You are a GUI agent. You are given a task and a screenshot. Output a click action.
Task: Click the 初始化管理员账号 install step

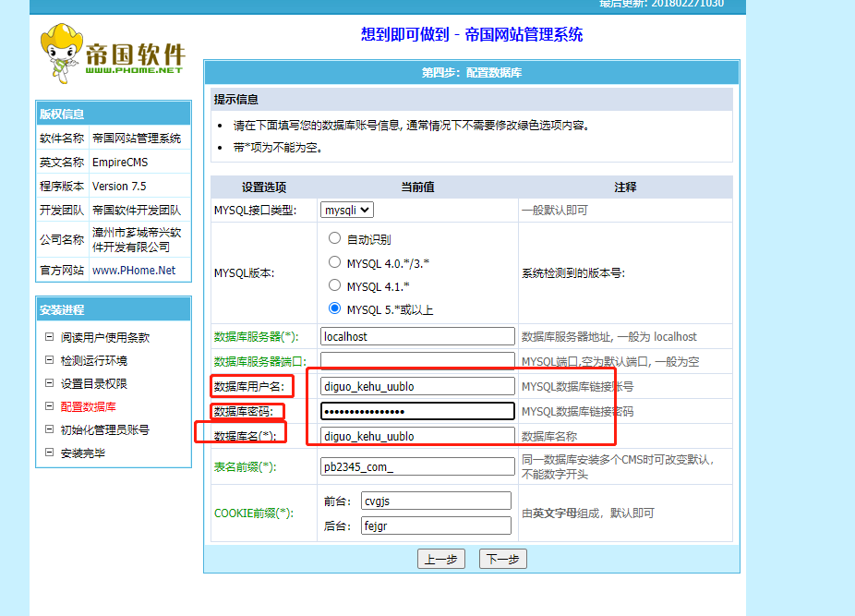pyautogui.click(x=105, y=430)
